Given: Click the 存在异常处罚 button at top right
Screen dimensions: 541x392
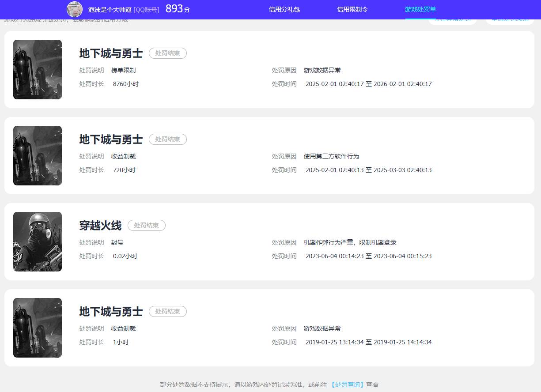Looking at the screenshot, I should click(x=453, y=19).
